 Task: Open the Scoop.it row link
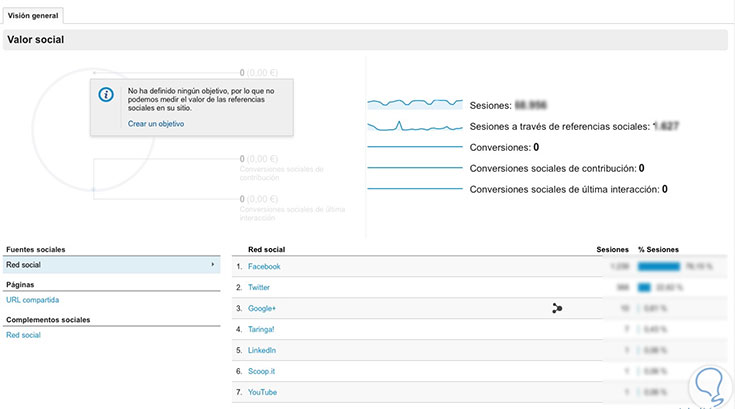coord(262,371)
